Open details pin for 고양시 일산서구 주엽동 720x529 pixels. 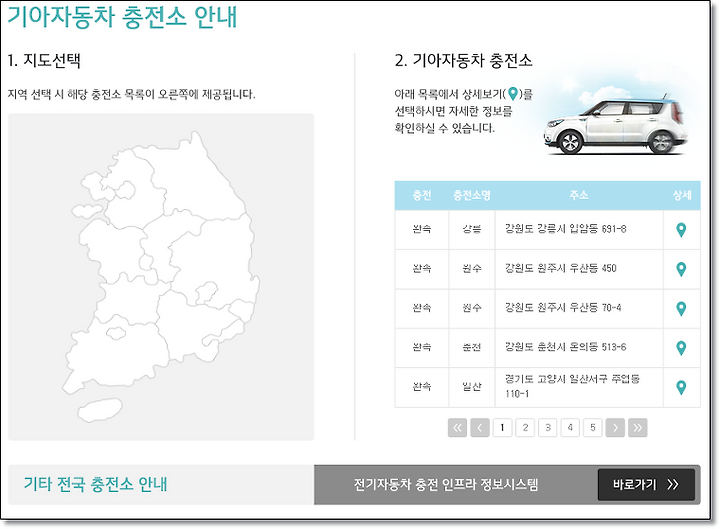(681, 388)
